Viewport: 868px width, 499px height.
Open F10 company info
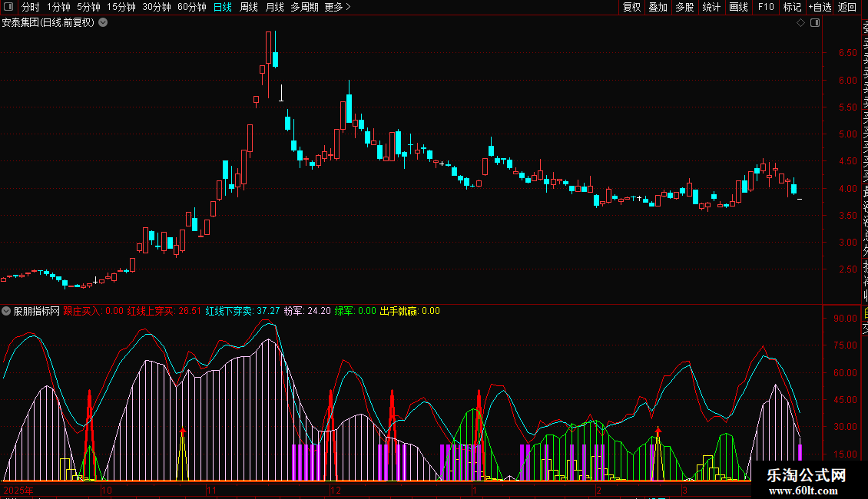766,7
